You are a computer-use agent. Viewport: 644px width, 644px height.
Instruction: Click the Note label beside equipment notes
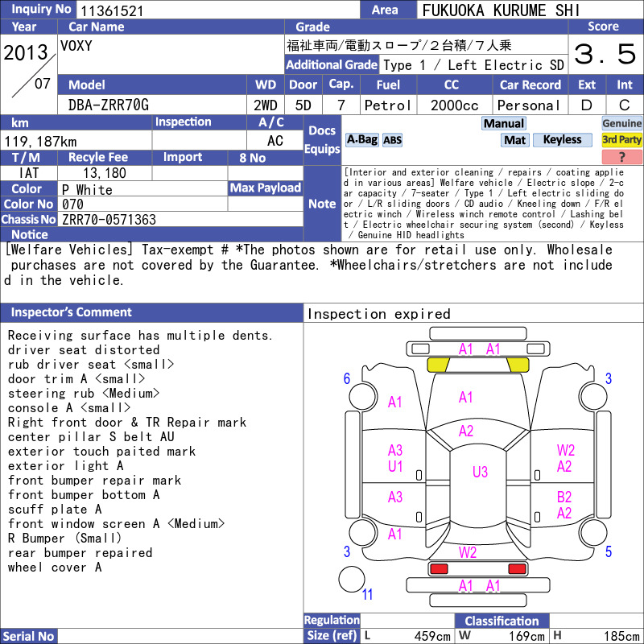point(322,204)
